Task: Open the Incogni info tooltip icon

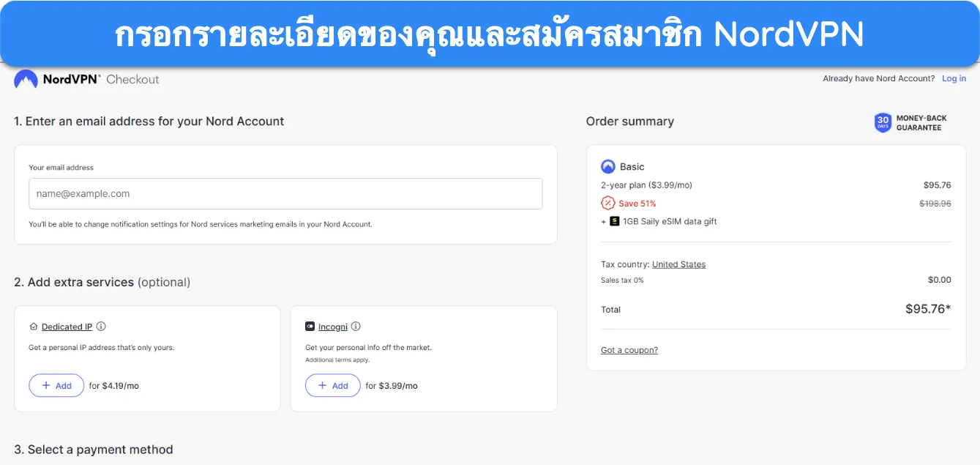Action: tap(356, 327)
